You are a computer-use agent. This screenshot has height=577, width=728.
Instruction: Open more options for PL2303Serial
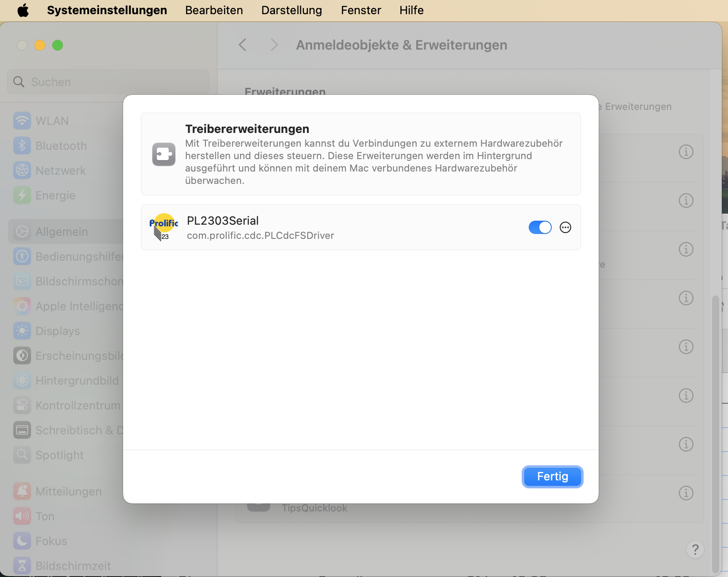(x=565, y=227)
